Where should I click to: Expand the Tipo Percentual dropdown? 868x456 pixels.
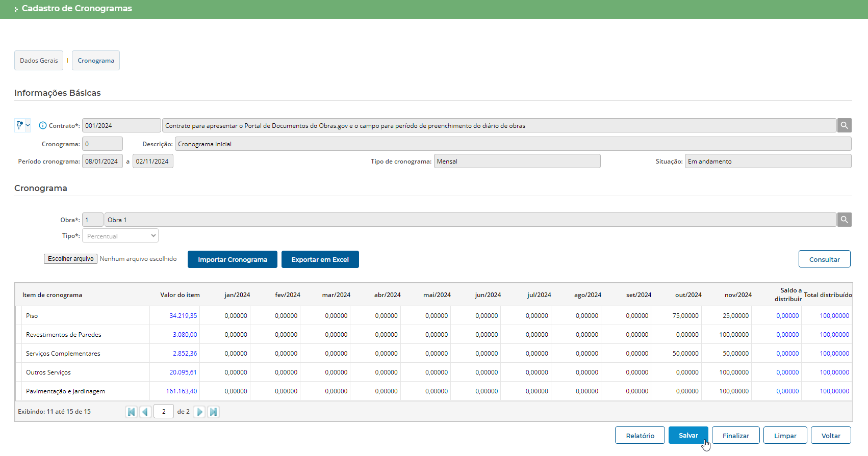tap(120, 236)
